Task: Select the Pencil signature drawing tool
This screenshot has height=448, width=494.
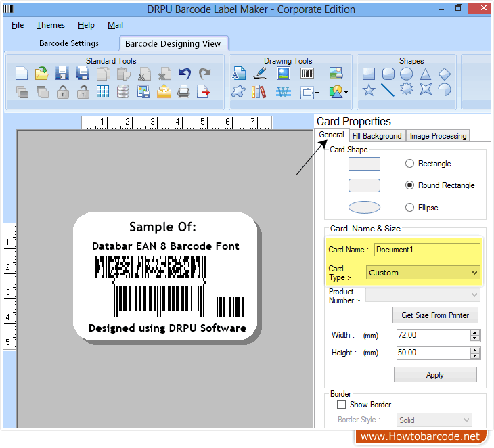Action: [x=261, y=74]
